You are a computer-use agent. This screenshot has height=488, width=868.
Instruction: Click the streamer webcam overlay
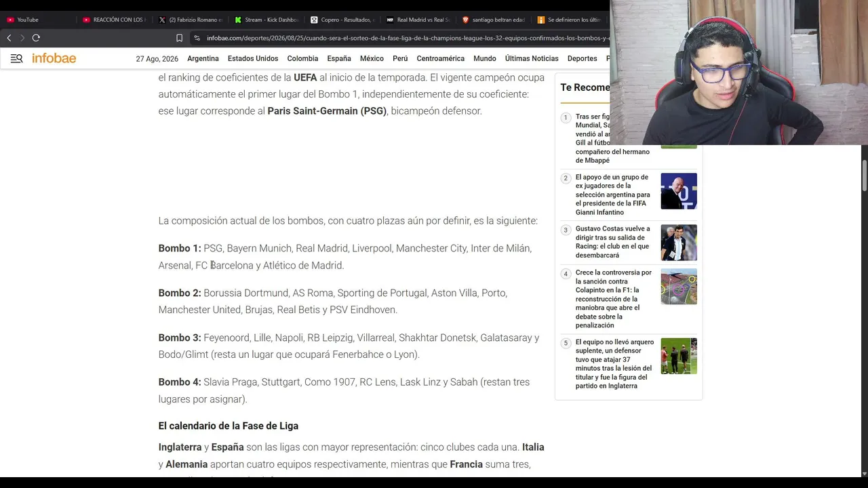[739, 72]
